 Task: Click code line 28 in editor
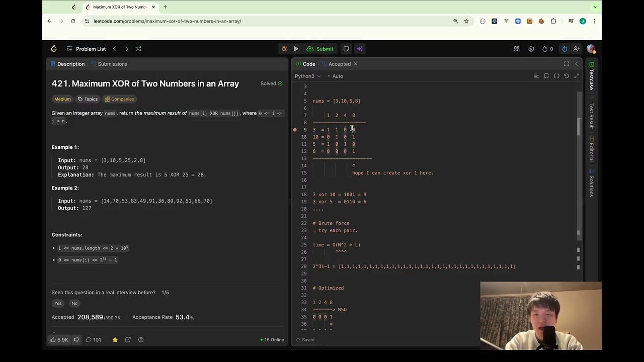(414, 266)
